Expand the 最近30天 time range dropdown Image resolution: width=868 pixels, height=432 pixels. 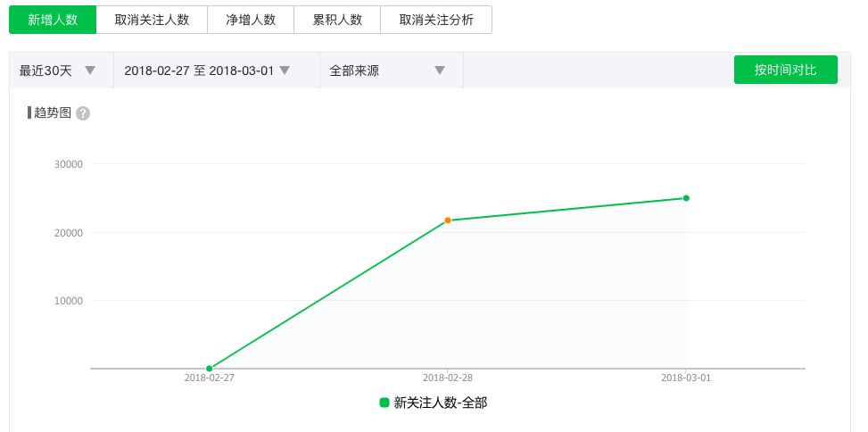click(x=61, y=71)
